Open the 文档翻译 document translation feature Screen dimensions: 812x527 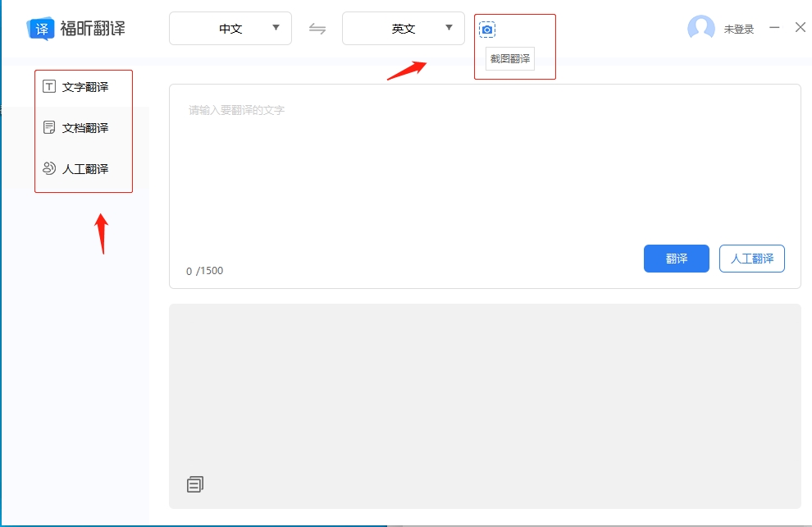(x=82, y=127)
